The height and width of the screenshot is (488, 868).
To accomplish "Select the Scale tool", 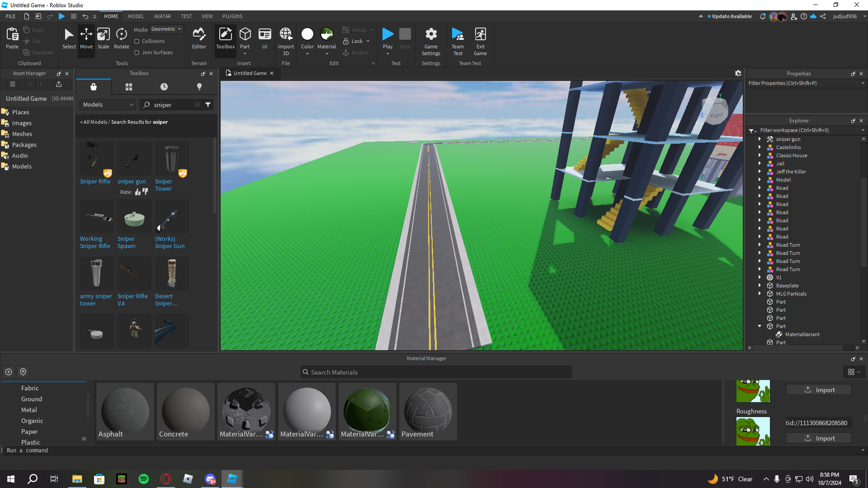I will coord(103,38).
